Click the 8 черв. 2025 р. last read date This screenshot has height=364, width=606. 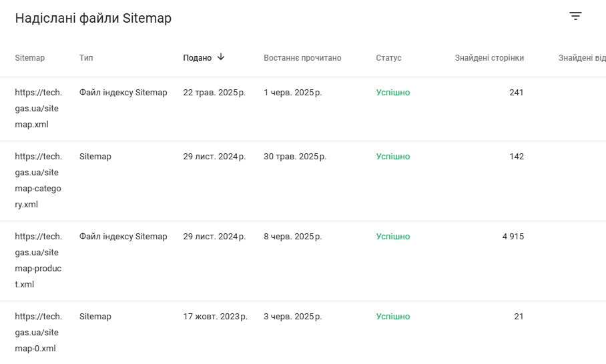tap(293, 237)
